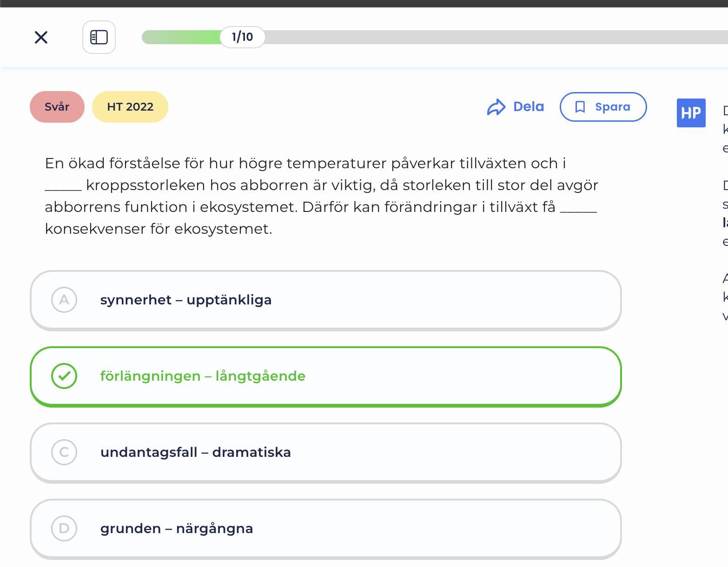The height and width of the screenshot is (567, 728).
Task: Close the quiz with the X icon
Action: 41,37
